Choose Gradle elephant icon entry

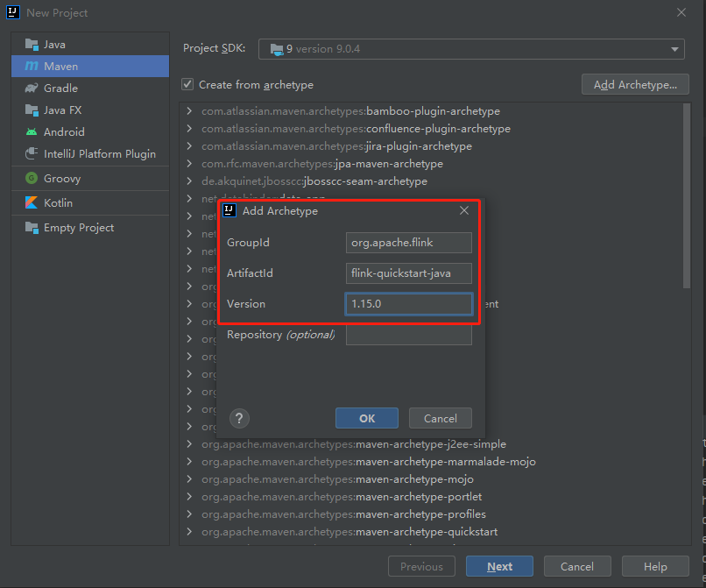pyautogui.click(x=32, y=89)
